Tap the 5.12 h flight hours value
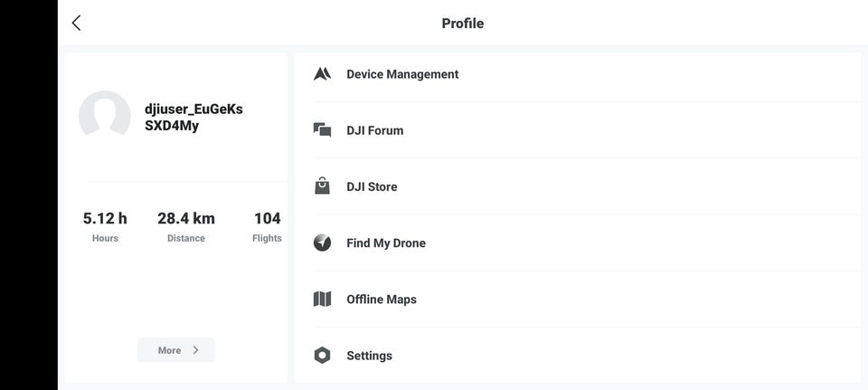Screen dimensions: 868x390 click(105, 218)
